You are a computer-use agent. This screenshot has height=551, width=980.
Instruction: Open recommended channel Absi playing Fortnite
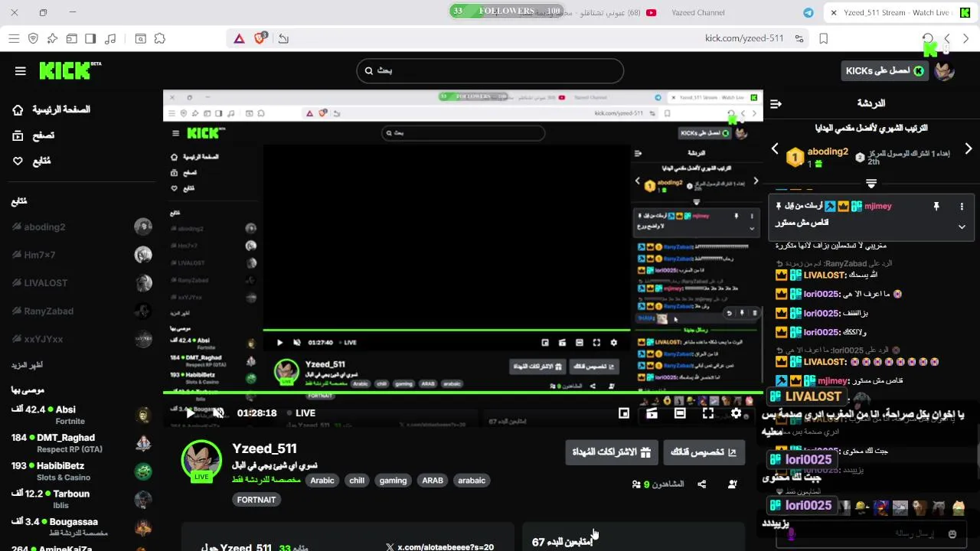click(80, 415)
